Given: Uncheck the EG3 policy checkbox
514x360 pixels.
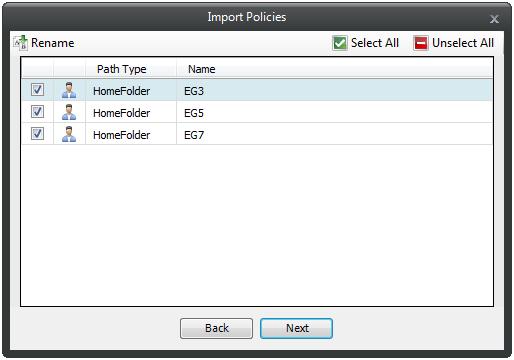Looking at the screenshot, I should coord(37,90).
